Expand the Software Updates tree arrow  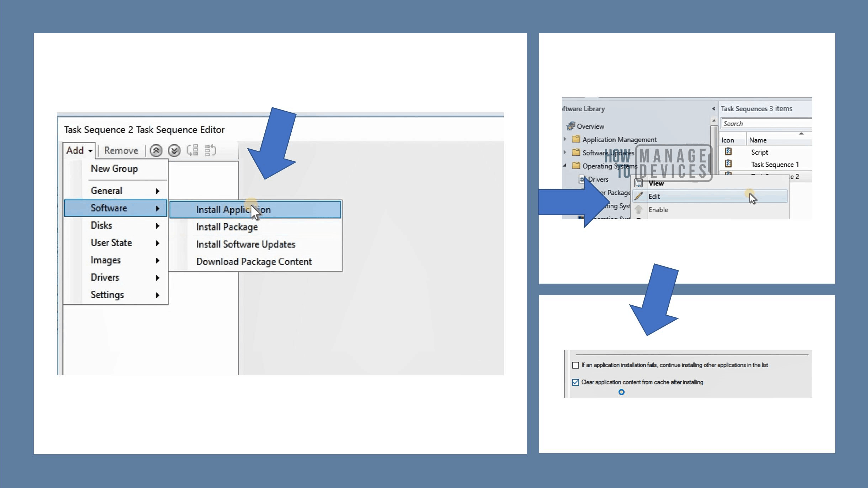(x=565, y=152)
